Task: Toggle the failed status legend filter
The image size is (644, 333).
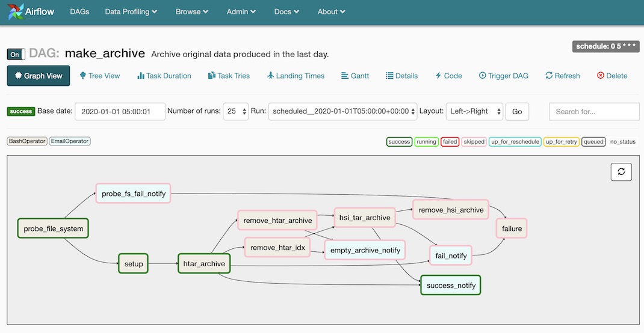Action: point(450,142)
